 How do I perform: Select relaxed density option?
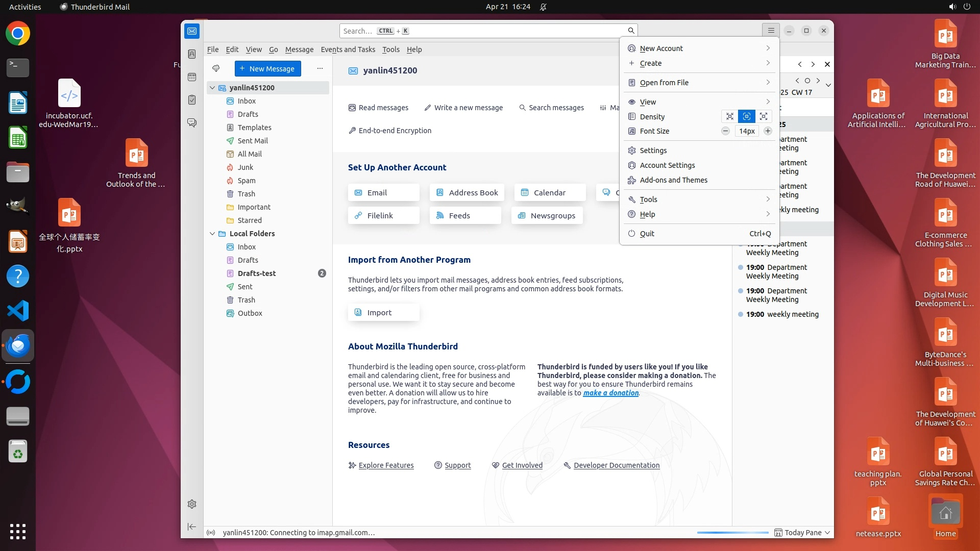764,116
